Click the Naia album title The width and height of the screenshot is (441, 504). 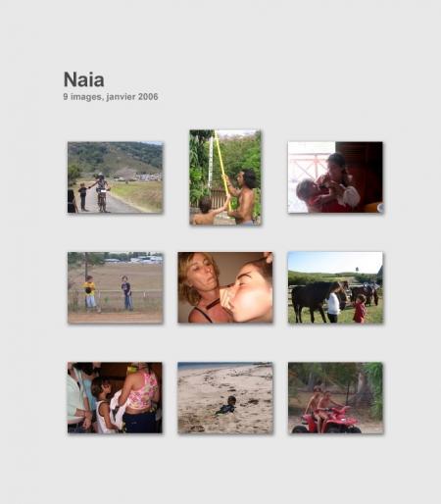click(x=84, y=79)
